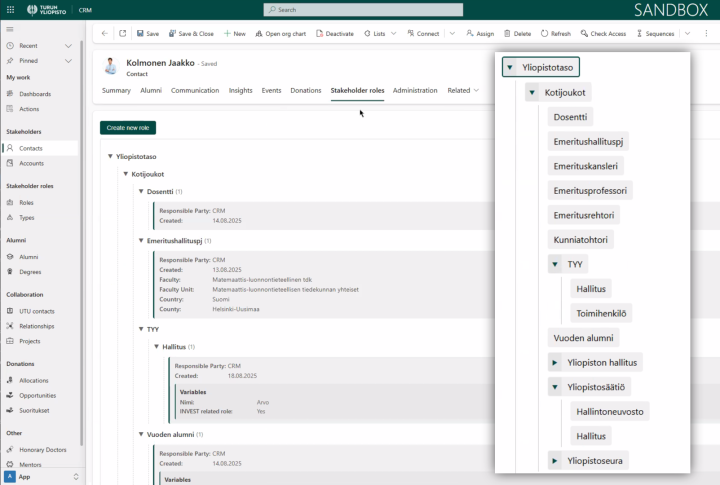Switch to the Communication tab

click(195, 90)
